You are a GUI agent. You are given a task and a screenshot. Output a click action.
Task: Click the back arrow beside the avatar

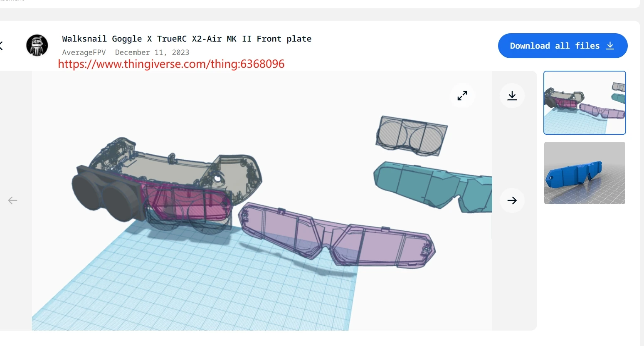(x=2, y=45)
